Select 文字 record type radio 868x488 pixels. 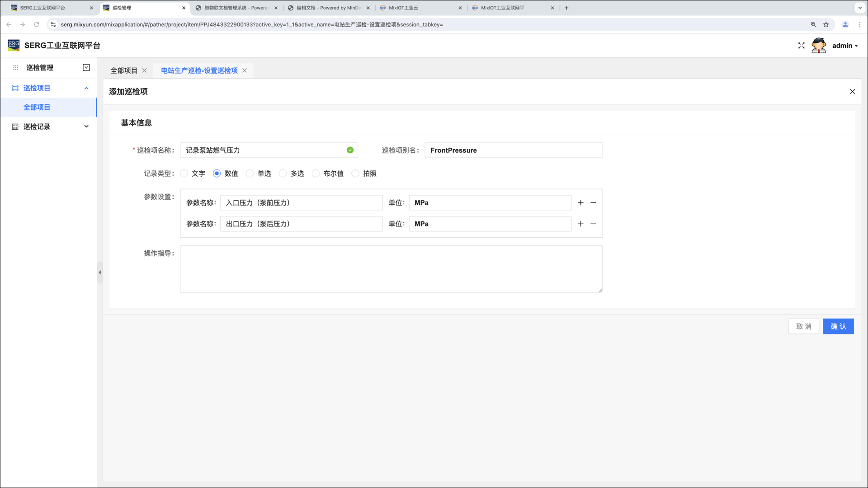pos(184,174)
